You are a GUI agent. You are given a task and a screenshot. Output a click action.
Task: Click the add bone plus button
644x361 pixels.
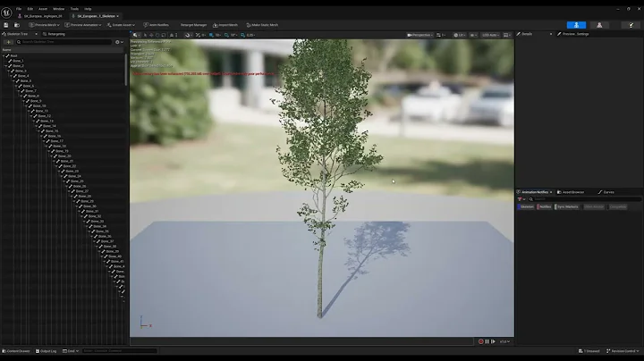(x=8, y=42)
